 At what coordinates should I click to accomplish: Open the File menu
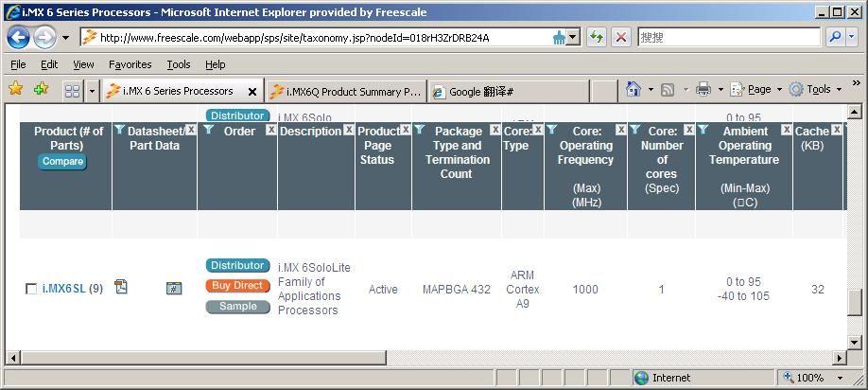(x=18, y=64)
